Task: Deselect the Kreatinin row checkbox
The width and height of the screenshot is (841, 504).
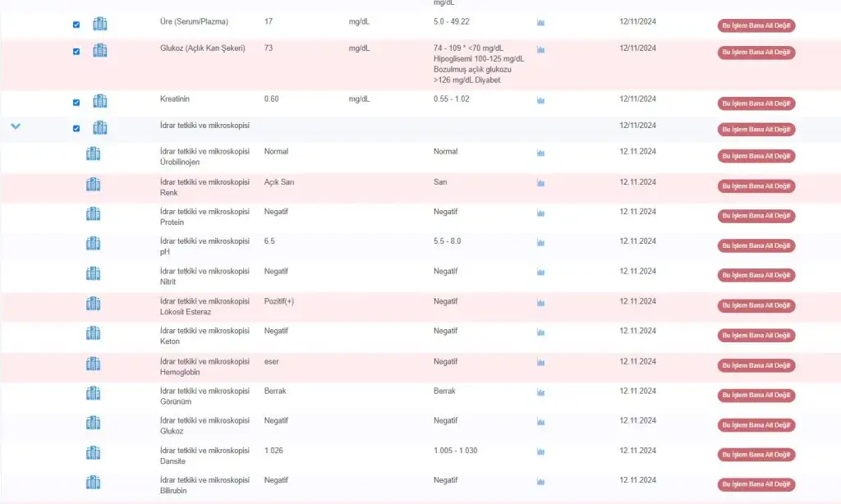Action: (76, 103)
